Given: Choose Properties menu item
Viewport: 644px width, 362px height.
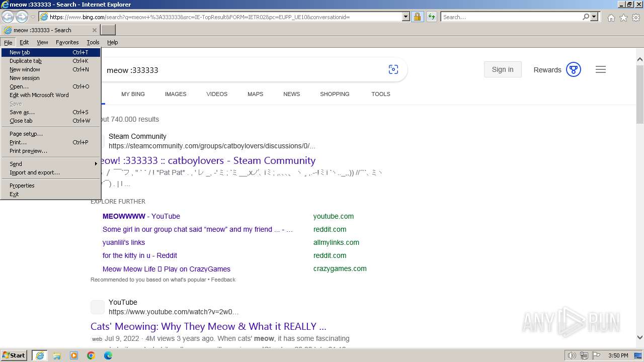Looking at the screenshot, I should (x=50, y=186).
